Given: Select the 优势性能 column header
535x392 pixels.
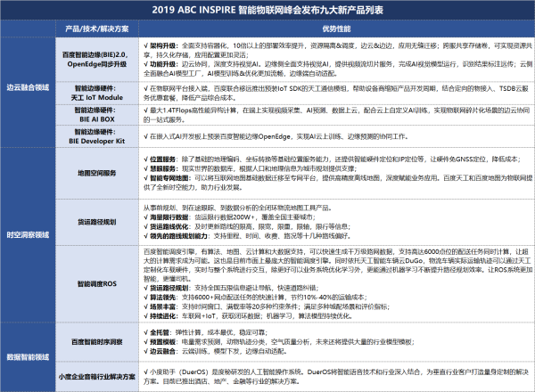Looking at the screenshot, I should [x=332, y=29].
